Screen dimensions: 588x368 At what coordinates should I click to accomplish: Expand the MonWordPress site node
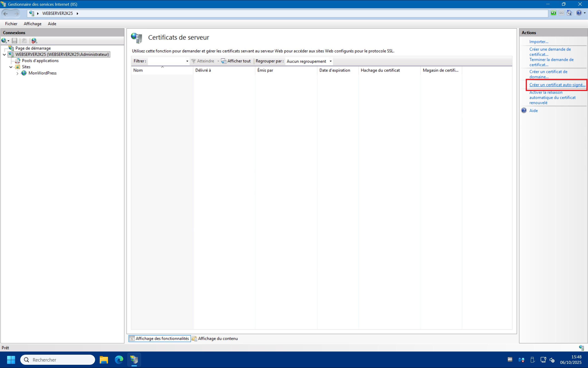click(x=17, y=73)
